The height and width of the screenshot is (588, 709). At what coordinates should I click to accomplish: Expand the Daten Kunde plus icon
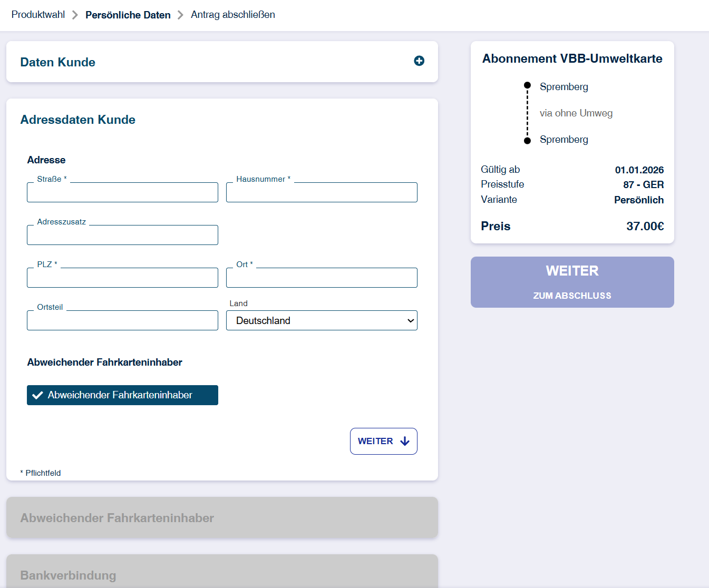click(x=419, y=61)
